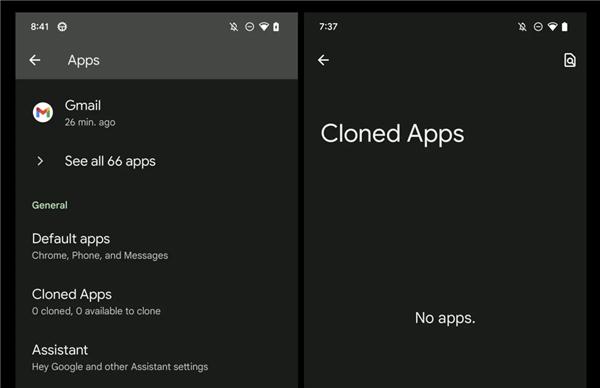Tap the do-not-disturb icon in left status bar
This screenshot has width=600, height=388.
point(249,27)
